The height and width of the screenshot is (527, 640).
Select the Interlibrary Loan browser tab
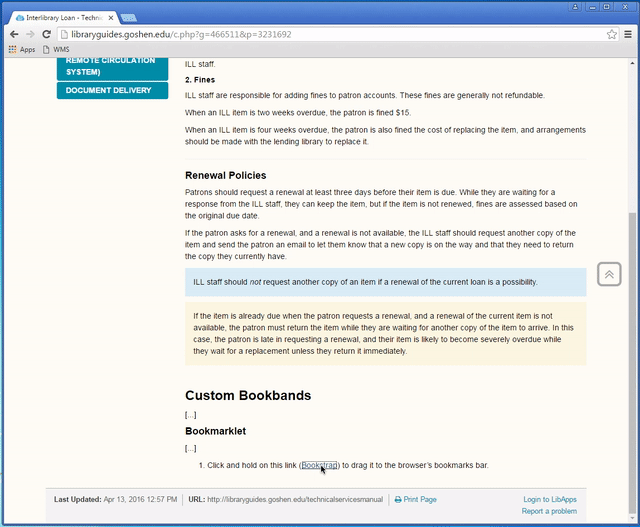point(62,17)
